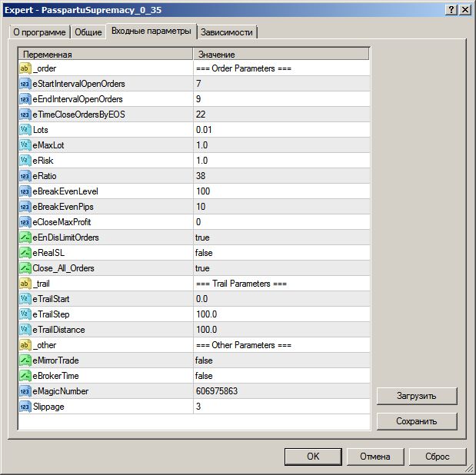Open the Зависимости tab
The image size is (476, 475).
point(227,32)
